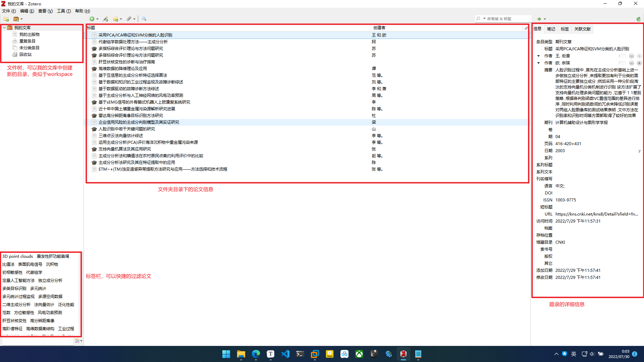Screen dimensions: 644x362
Task: Filter by tag 独立成分分析
Action: pyautogui.click(x=50, y=281)
